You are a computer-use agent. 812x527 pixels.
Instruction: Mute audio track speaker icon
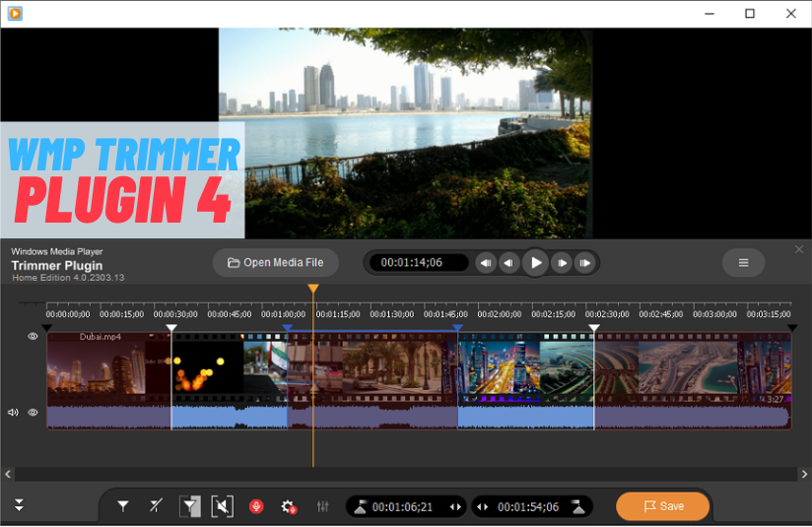click(x=13, y=413)
